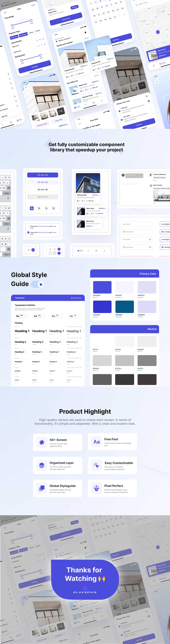Viewport: 170px width, 644px height.
Task: Select Home in the navigation bar component
Action: pos(80,250)
